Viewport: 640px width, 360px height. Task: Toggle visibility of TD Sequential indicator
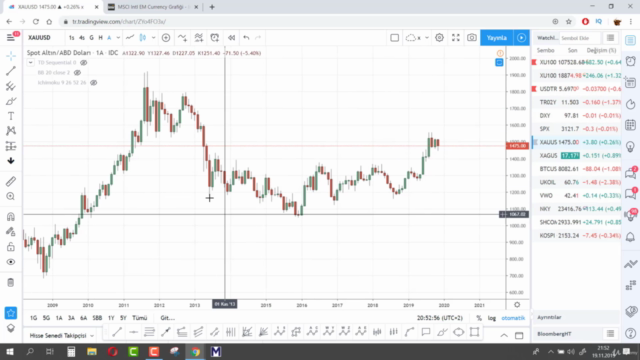[84, 62]
